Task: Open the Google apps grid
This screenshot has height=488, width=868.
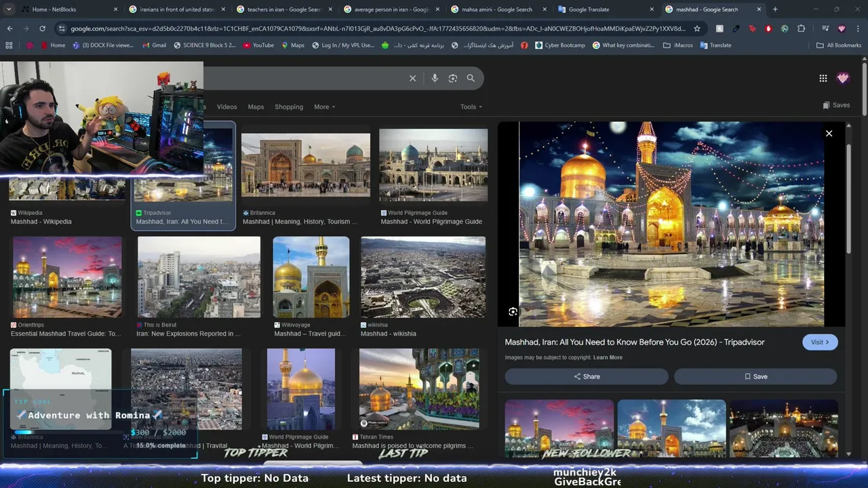Action: coord(823,78)
